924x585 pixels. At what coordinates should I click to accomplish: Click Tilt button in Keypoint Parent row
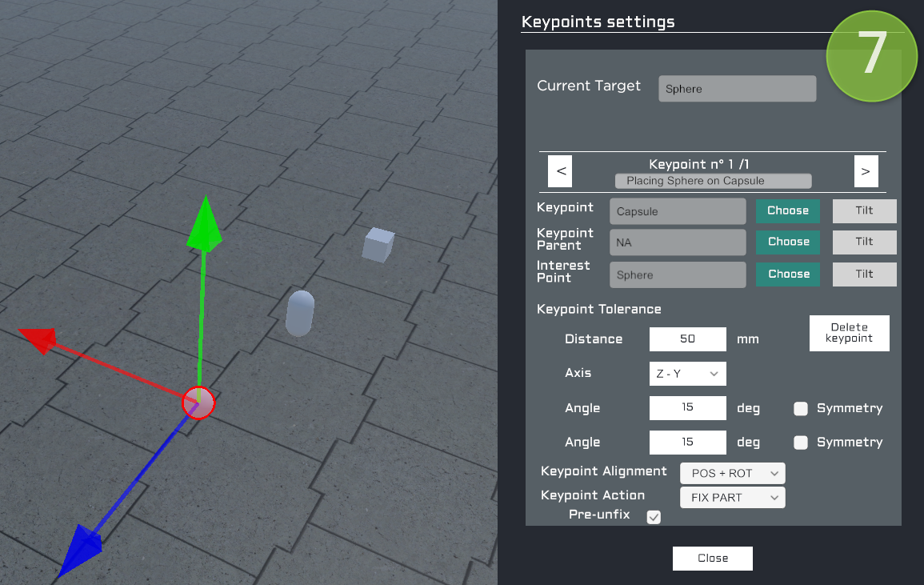pos(865,242)
